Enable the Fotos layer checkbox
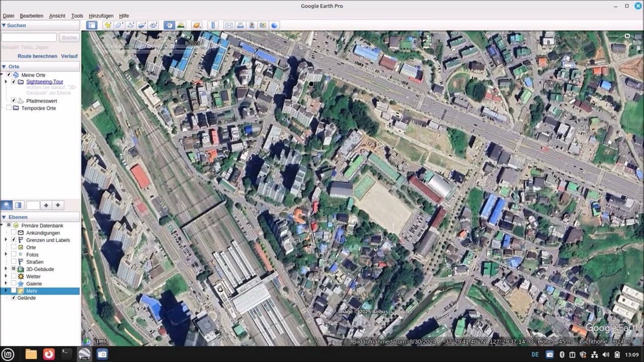Viewport: 644px width, 362px height. pos(14,254)
